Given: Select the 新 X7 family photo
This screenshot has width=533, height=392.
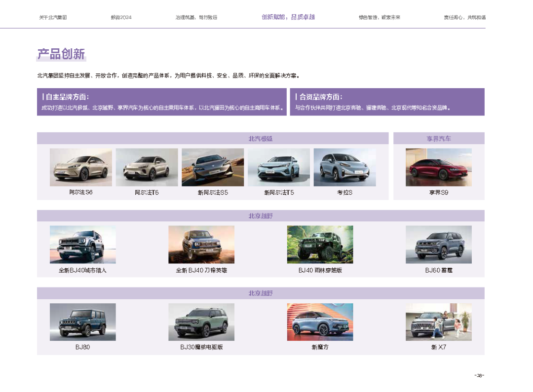Looking at the screenshot, I should pyautogui.click(x=439, y=322).
